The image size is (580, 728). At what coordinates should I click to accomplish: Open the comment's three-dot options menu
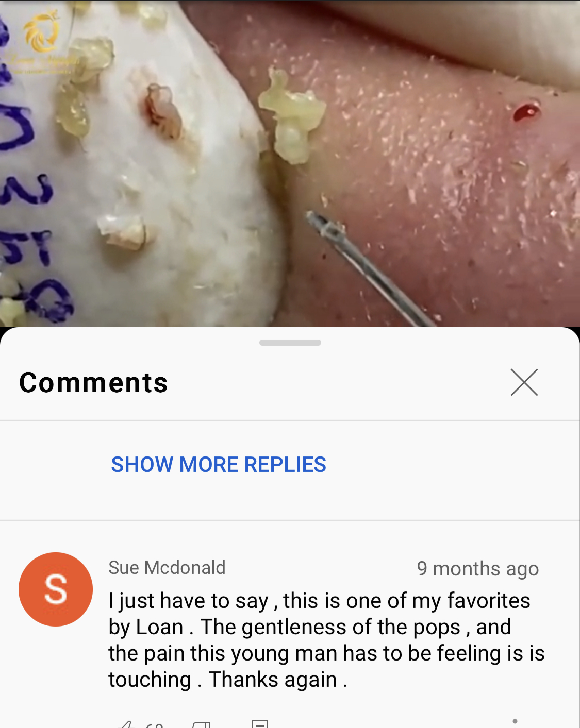[x=515, y=722]
